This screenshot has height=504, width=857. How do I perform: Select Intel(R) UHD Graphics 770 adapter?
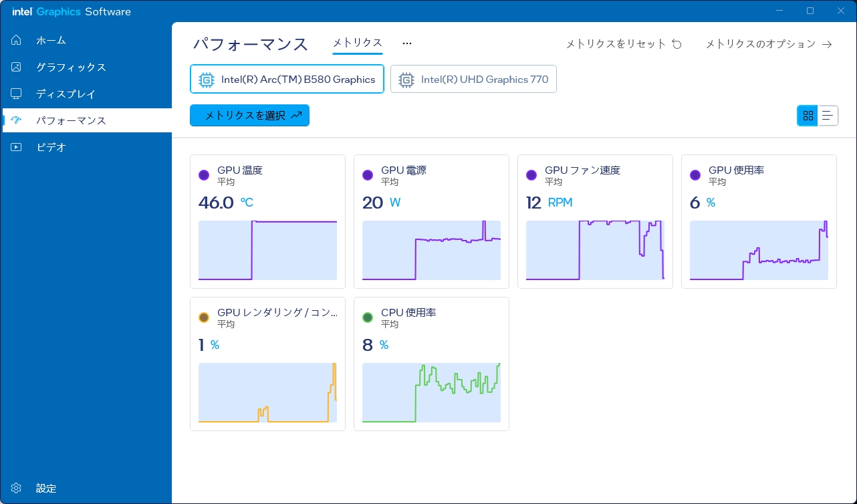(x=473, y=79)
